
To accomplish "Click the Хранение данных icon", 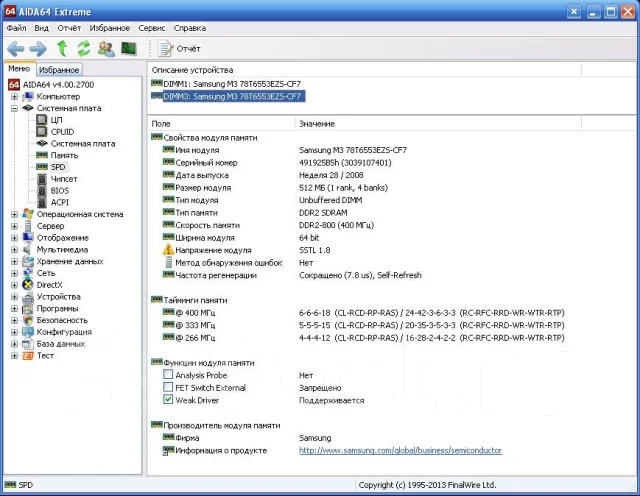I will (x=28, y=261).
